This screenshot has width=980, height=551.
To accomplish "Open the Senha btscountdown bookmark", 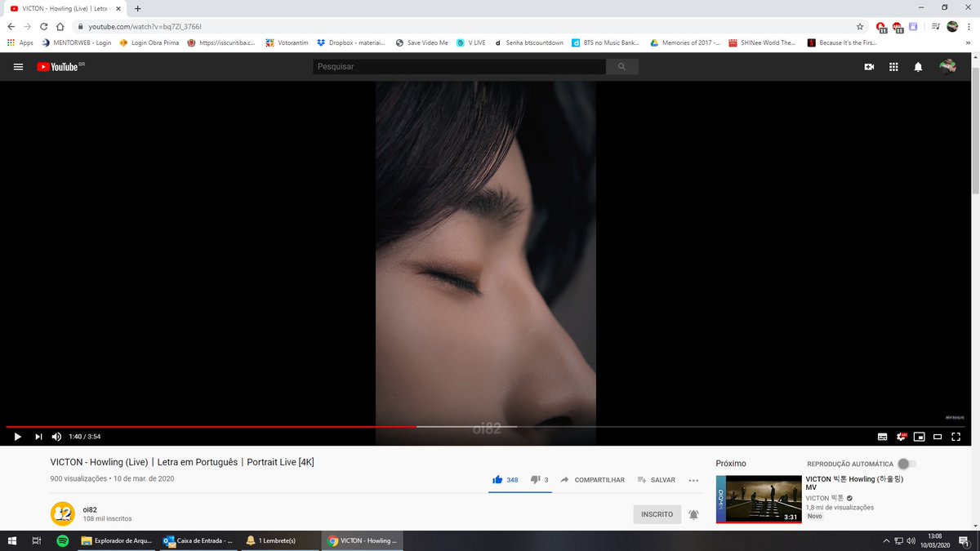I will tap(529, 42).
